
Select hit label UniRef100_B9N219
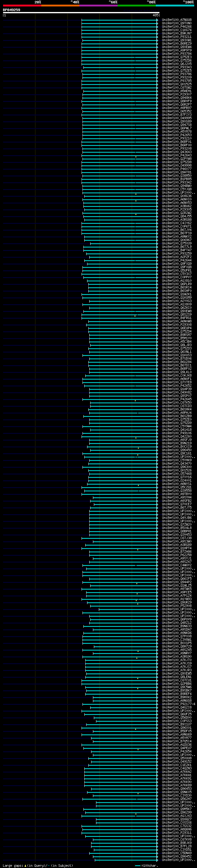(177, 443)
